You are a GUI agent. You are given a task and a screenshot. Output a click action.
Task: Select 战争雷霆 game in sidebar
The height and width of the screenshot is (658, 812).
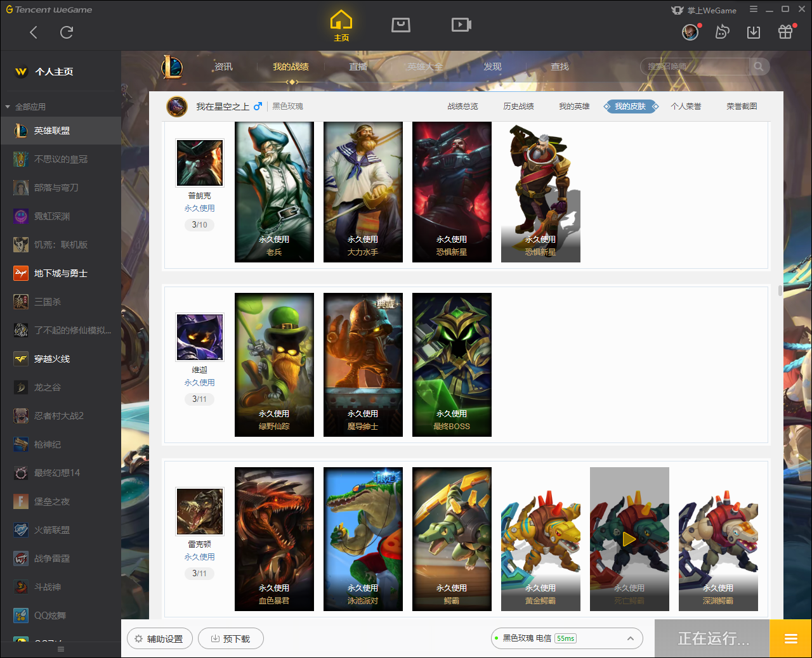pyautogui.click(x=60, y=558)
